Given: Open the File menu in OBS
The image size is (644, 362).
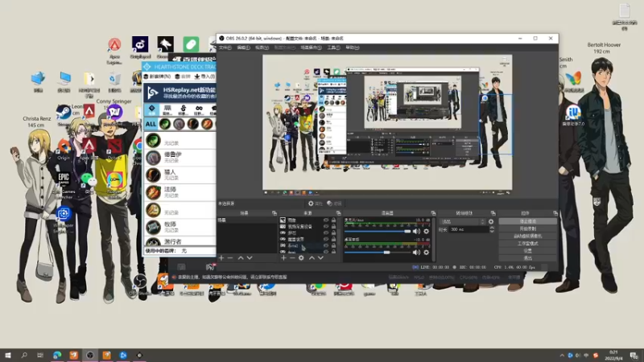Looking at the screenshot, I should (225, 47).
